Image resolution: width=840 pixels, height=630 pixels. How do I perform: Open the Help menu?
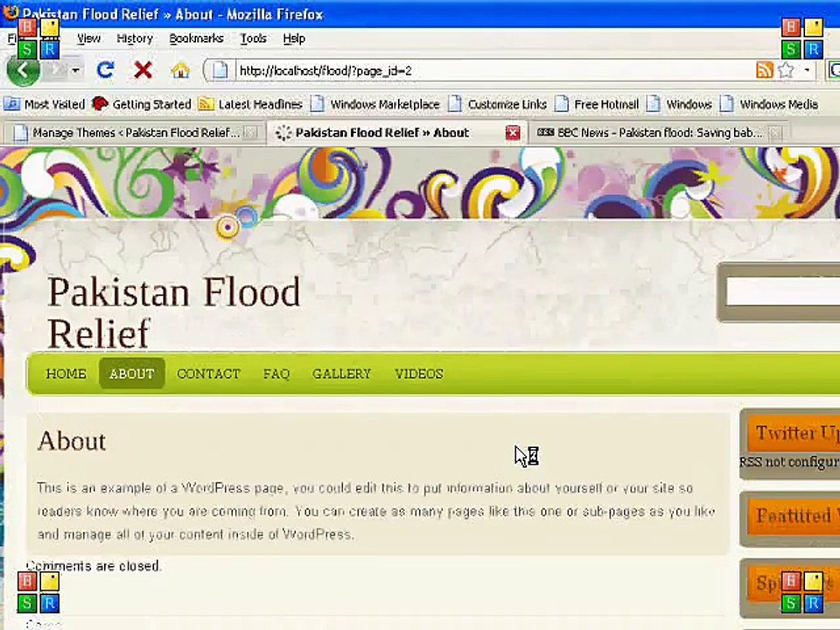coord(294,38)
